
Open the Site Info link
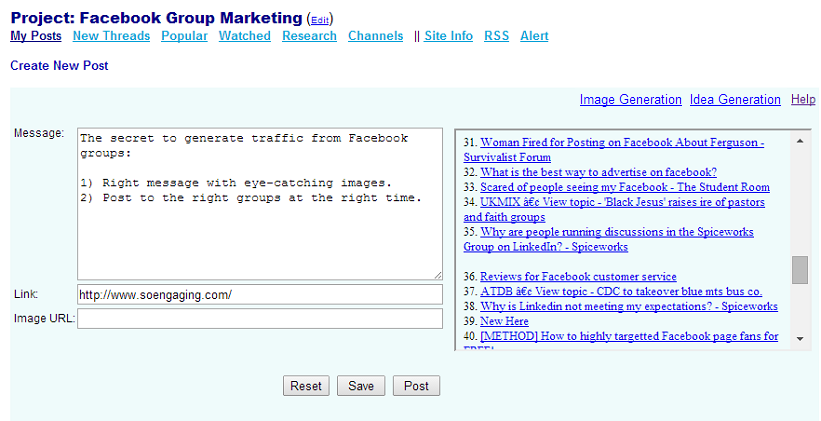click(448, 36)
